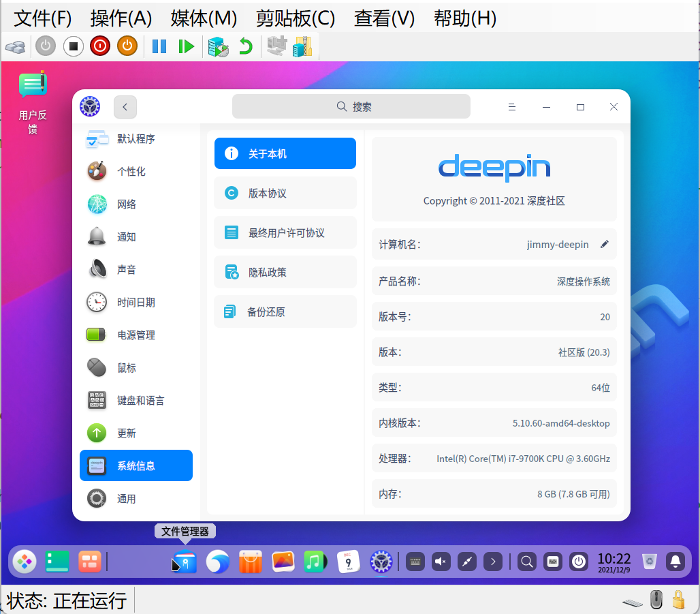Turn off the VM with the stop square icon
Screen dimensions: 700x614
74,46
